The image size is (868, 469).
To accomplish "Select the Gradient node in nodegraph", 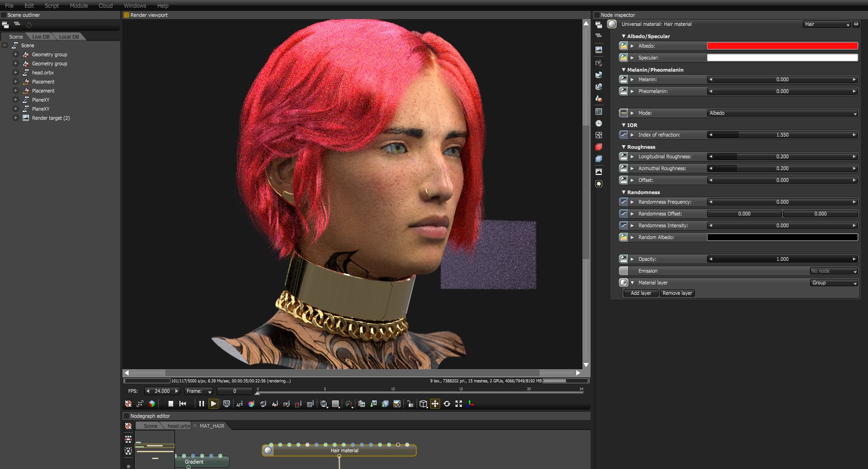I will pos(202,462).
